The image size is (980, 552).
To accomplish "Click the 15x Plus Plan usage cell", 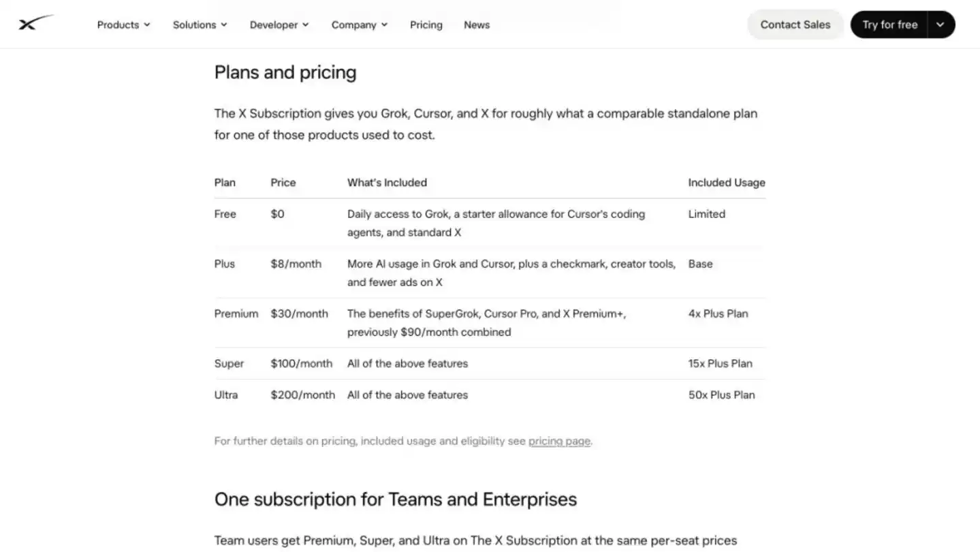I will tap(721, 363).
